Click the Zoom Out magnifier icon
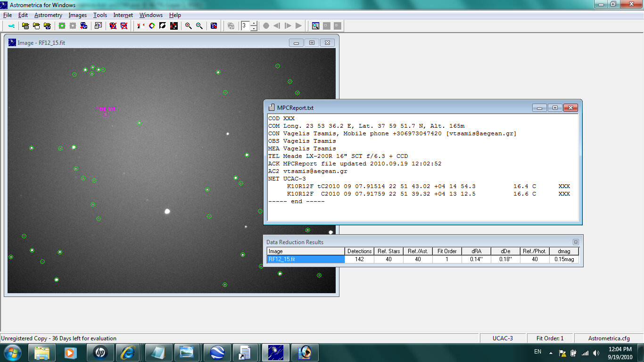Viewport: 644px width, 362px height. tap(199, 26)
